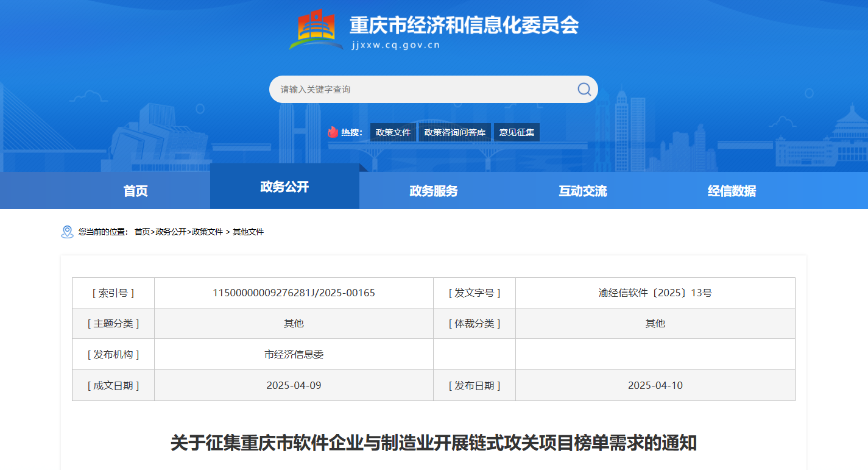Switch to the 互动交流 navigation tab
The width and height of the screenshot is (868, 470).
[583, 191]
